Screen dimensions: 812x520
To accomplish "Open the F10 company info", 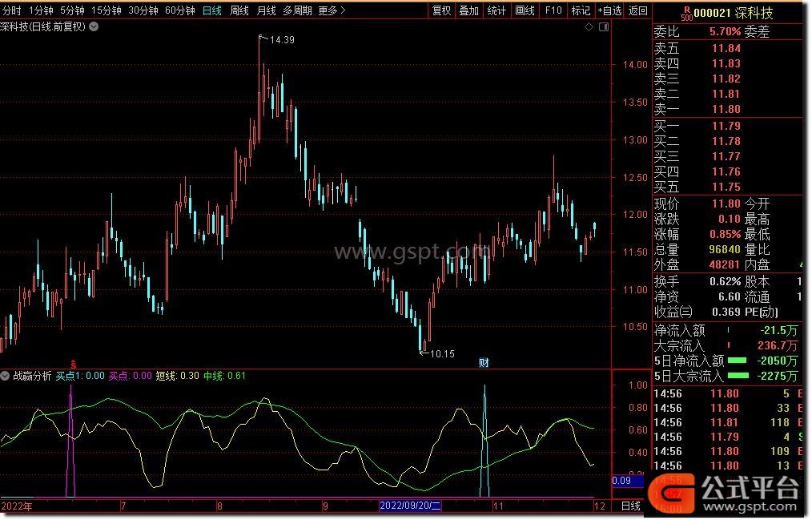I will pyautogui.click(x=553, y=10).
